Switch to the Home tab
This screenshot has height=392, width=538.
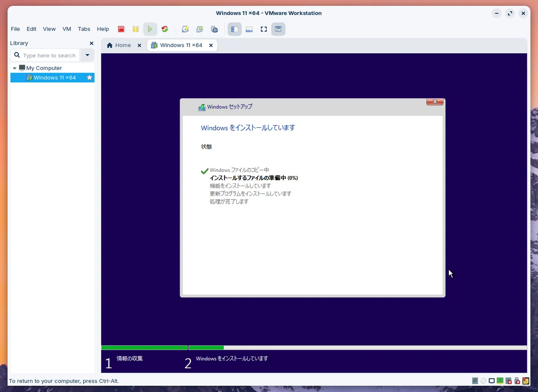click(x=119, y=45)
